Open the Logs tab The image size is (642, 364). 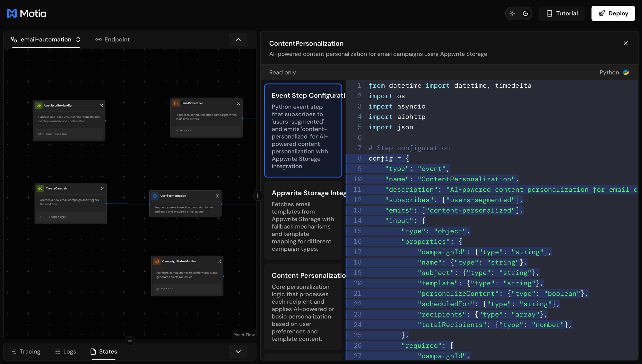point(65,351)
